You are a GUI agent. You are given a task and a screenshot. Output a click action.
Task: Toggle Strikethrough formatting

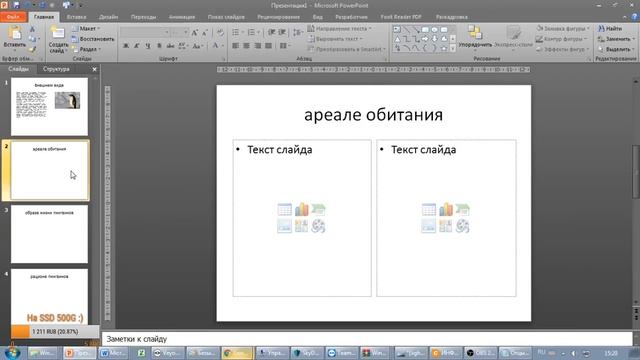click(x=170, y=46)
